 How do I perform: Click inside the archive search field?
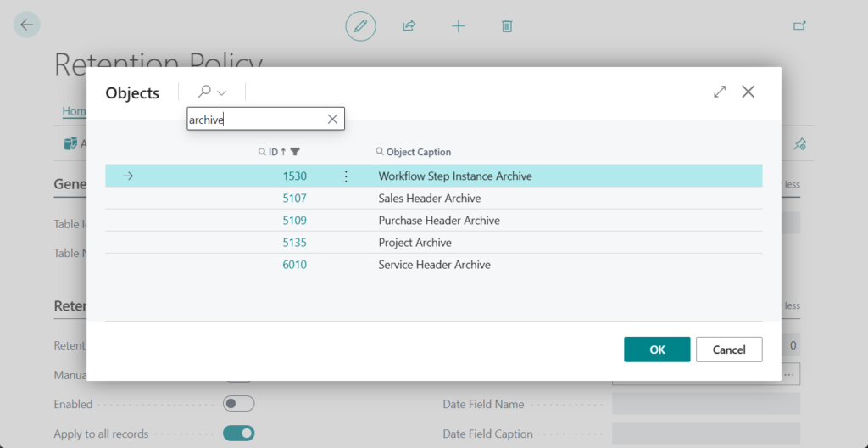coord(254,120)
